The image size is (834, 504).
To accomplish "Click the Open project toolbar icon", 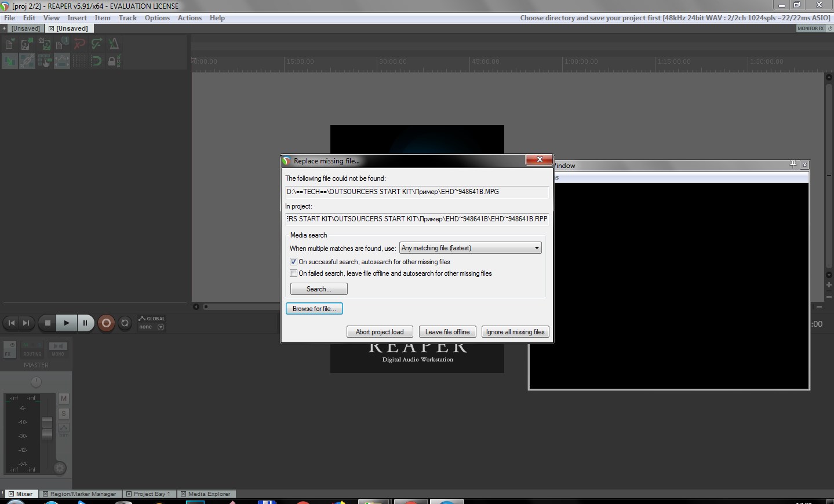I will click(x=27, y=43).
